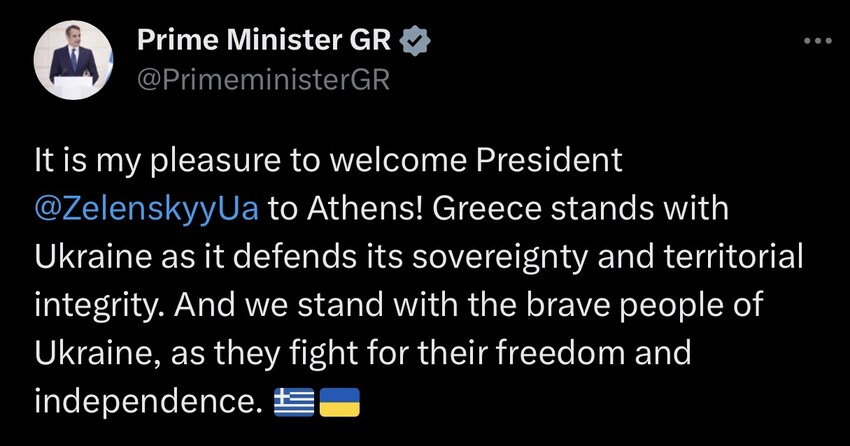Click the word "sovereignty" in the tweet
Screen dimensions: 850x446
(500, 257)
